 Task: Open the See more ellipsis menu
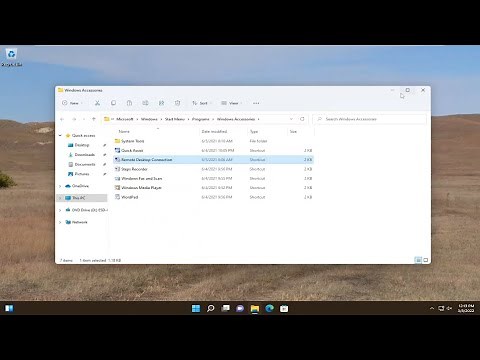[x=256, y=103]
